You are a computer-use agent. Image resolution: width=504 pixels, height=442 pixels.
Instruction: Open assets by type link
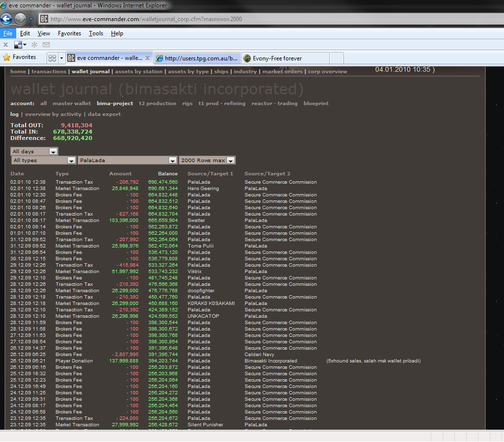[x=188, y=71]
